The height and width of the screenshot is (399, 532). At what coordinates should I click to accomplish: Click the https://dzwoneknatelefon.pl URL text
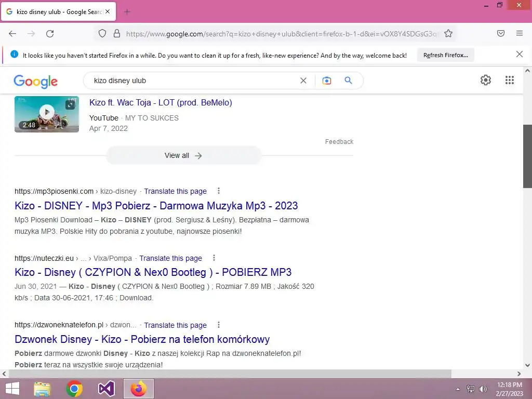point(59,325)
